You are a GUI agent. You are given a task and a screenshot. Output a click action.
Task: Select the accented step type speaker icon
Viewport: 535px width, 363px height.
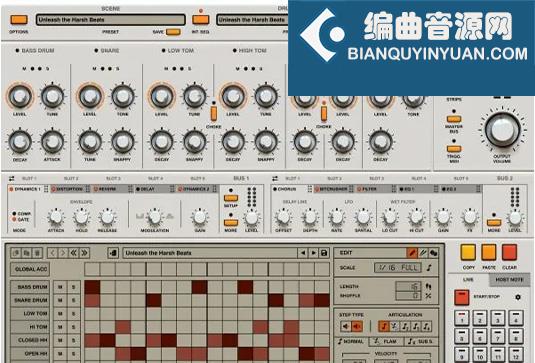pyautogui.click(x=357, y=326)
